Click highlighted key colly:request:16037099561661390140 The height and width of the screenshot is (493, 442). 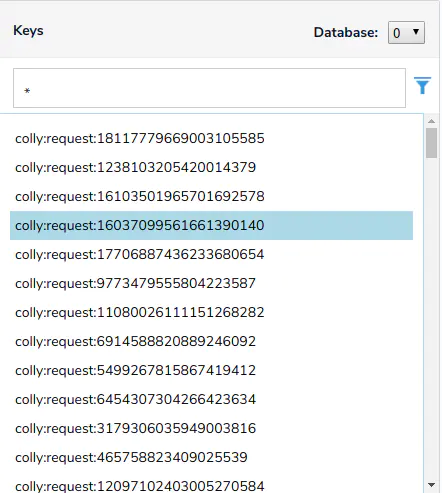click(211, 225)
